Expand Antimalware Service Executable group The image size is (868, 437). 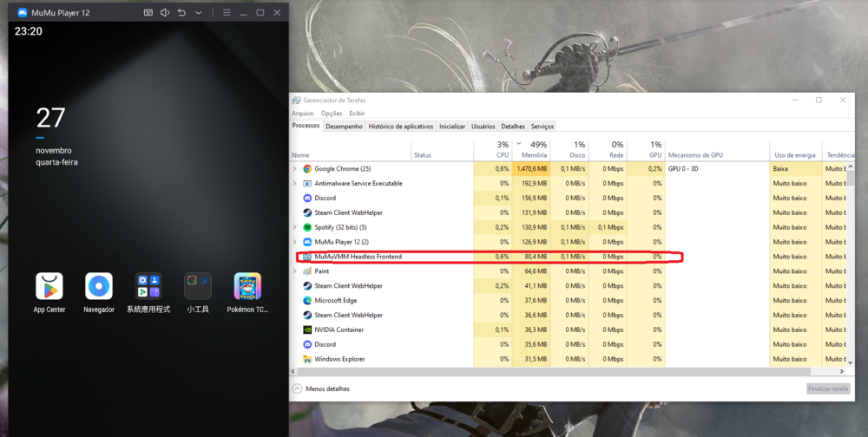(294, 183)
